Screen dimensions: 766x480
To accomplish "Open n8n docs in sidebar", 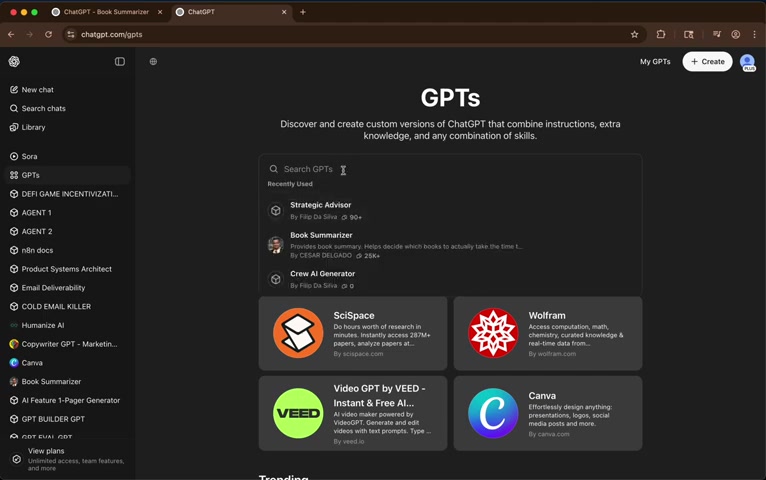I will pyautogui.click(x=67, y=250).
